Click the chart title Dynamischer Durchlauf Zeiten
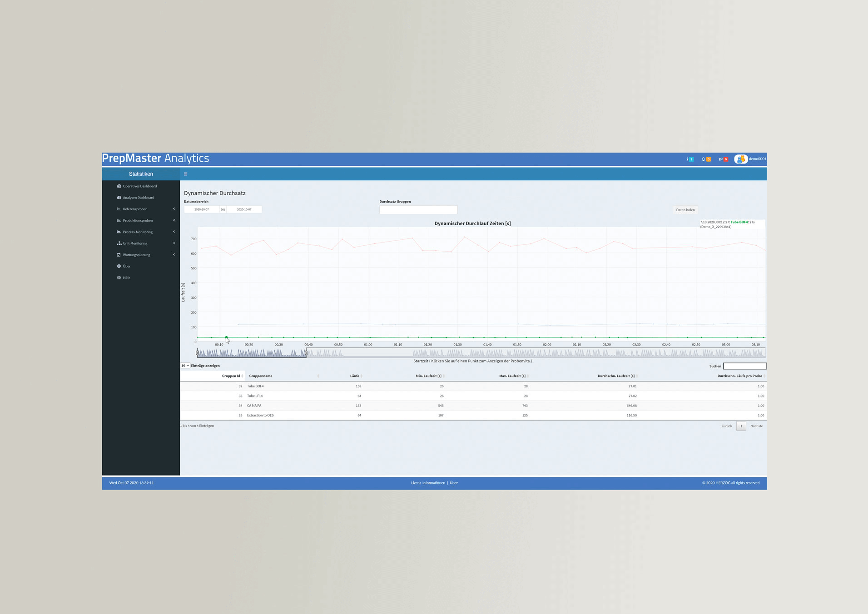The image size is (868, 614). (472, 223)
